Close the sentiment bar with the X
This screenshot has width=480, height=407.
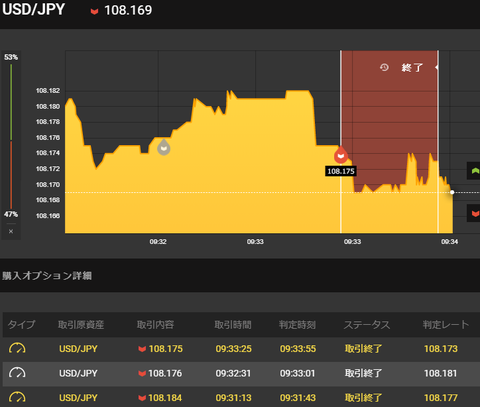[11, 231]
